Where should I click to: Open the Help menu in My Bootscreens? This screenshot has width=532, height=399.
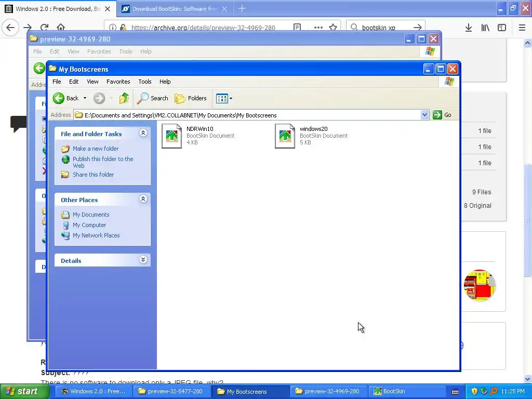(165, 82)
